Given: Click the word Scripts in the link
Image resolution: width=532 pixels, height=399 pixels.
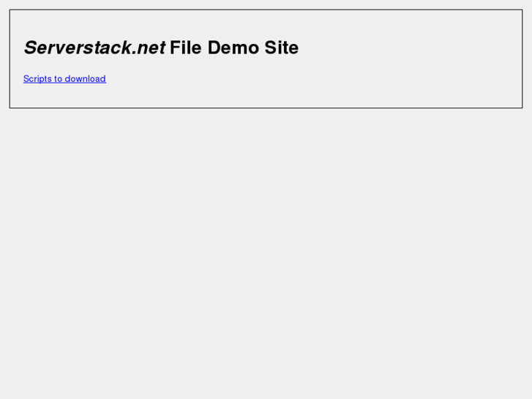Looking at the screenshot, I should [x=37, y=79].
